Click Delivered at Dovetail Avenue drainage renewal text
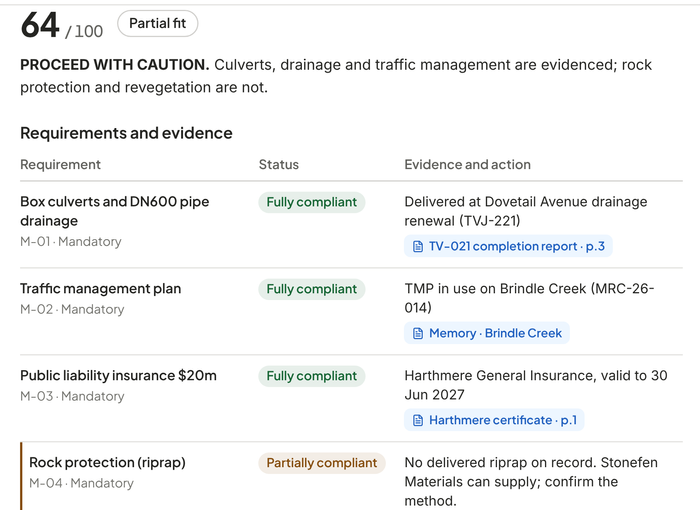The image size is (700, 510). pos(525,211)
